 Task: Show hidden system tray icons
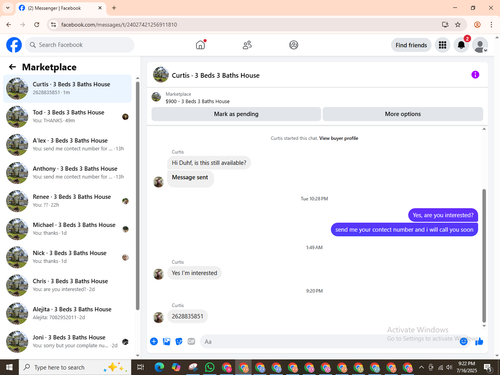(421, 367)
